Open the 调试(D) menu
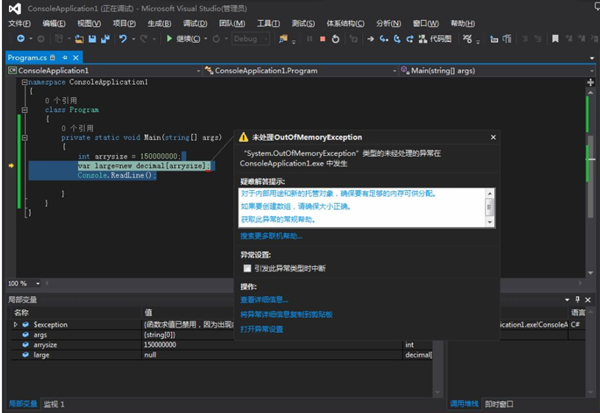The image size is (600, 413). (195, 23)
